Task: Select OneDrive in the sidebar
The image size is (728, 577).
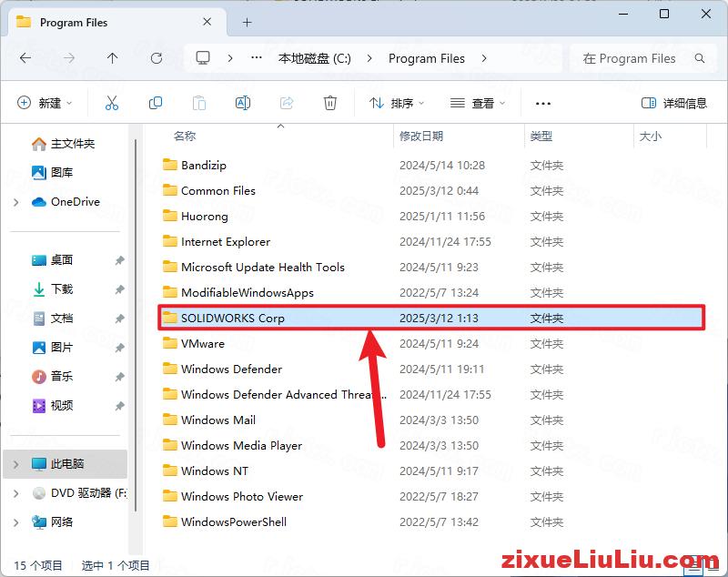Action: pos(73,201)
